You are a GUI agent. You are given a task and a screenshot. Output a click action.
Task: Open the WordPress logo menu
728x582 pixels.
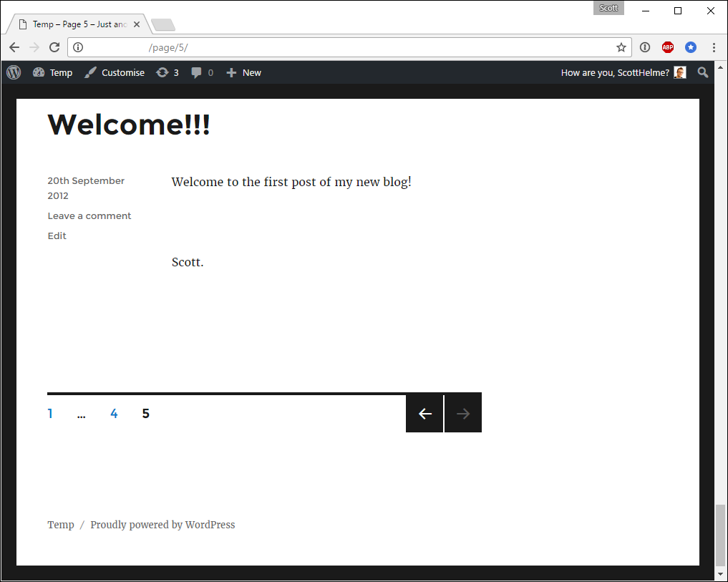coord(13,72)
